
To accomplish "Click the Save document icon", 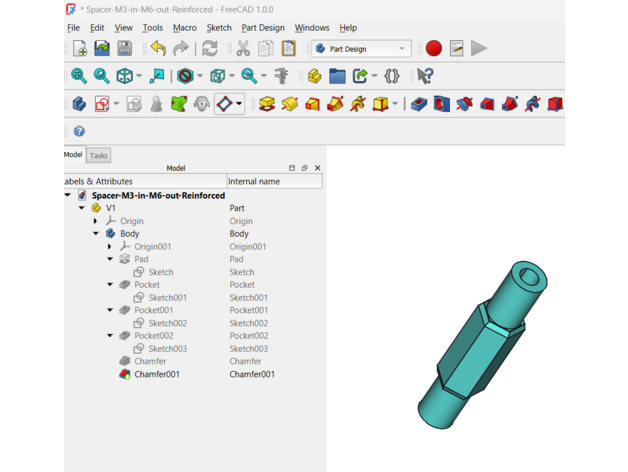I will (124, 49).
